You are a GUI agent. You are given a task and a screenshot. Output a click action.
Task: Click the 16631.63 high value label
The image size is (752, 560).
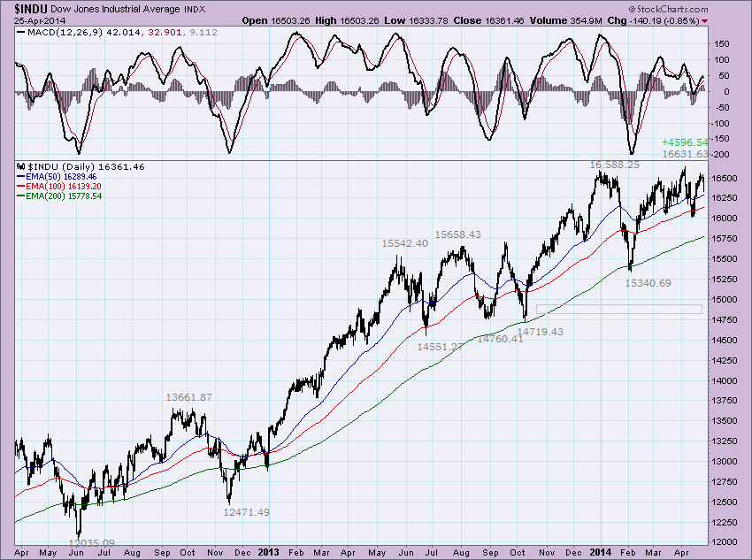pyautogui.click(x=685, y=154)
